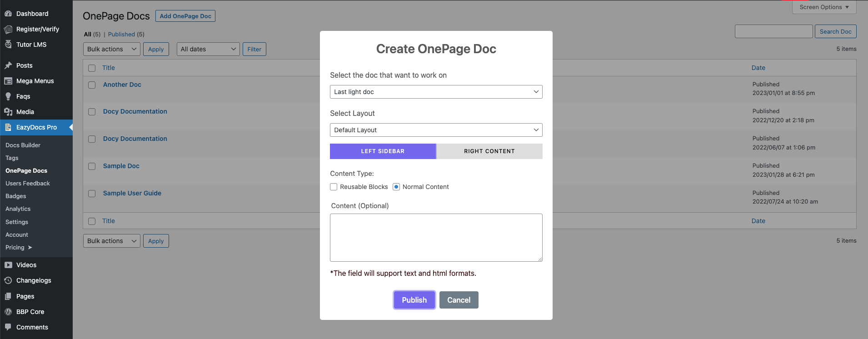Open the bottom Bulk actions dropdown
Viewport: 868px width, 339px height.
112,241
